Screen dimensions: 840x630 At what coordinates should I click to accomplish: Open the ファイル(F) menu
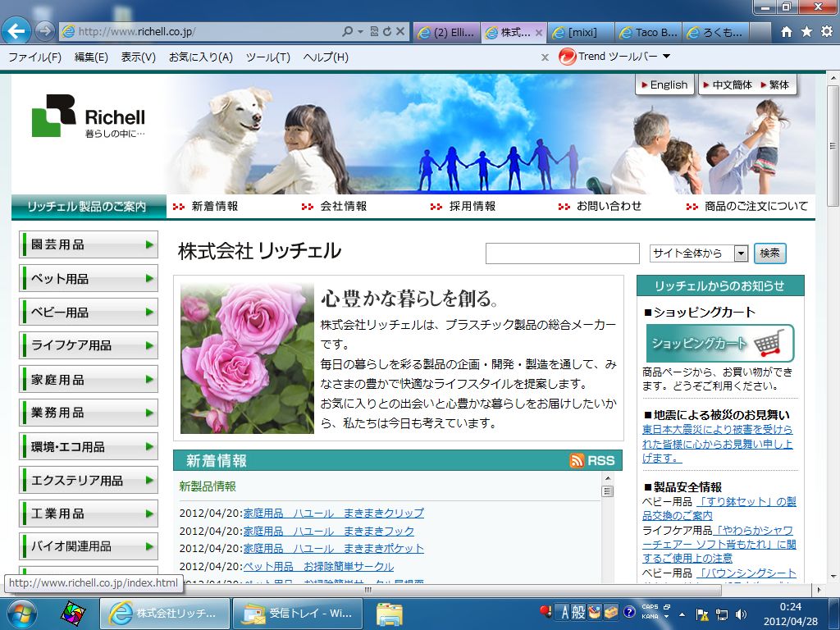pyautogui.click(x=34, y=57)
